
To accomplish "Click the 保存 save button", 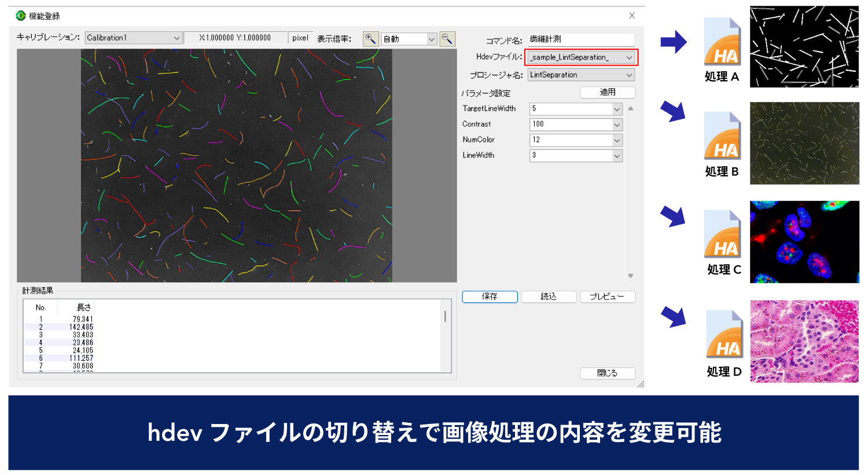I will [x=490, y=297].
